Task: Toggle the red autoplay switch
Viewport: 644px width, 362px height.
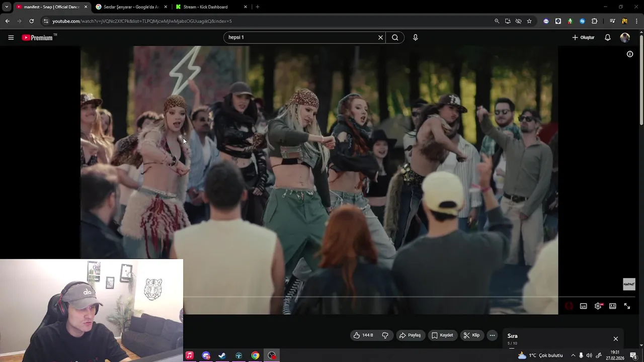Action: click(x=569, y=306)
